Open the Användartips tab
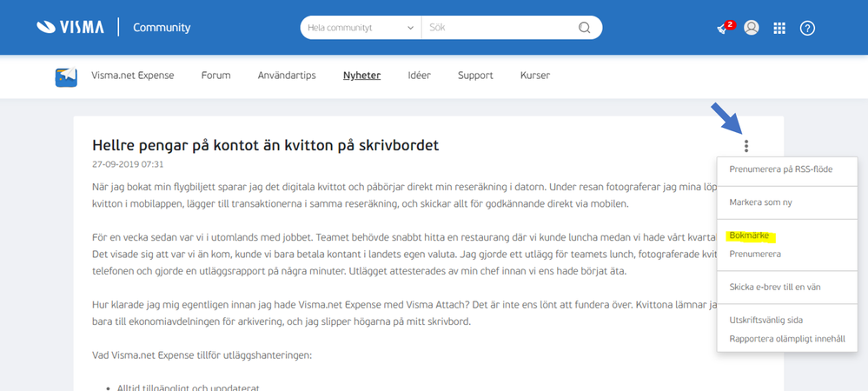The height and width of the screenshot is (391, 868). coord(287,76)
